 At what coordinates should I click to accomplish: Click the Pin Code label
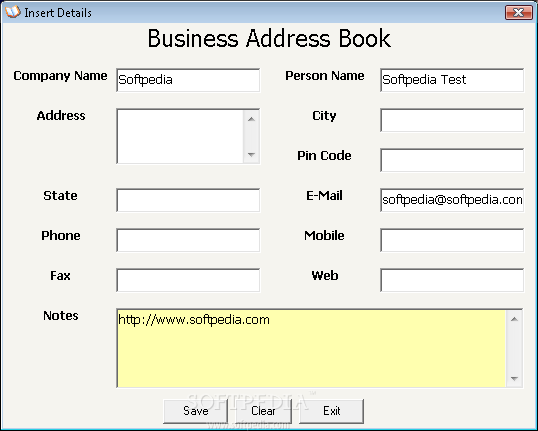tap(324, 156)
